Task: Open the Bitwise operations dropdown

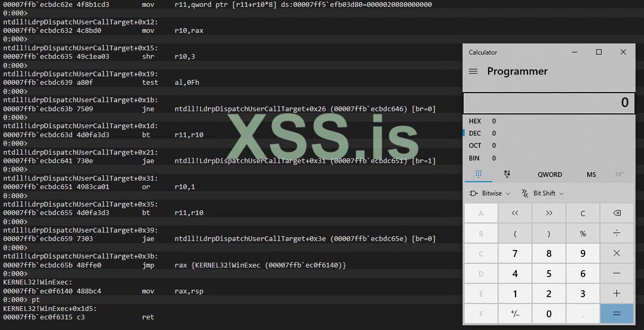Action: 490,193
